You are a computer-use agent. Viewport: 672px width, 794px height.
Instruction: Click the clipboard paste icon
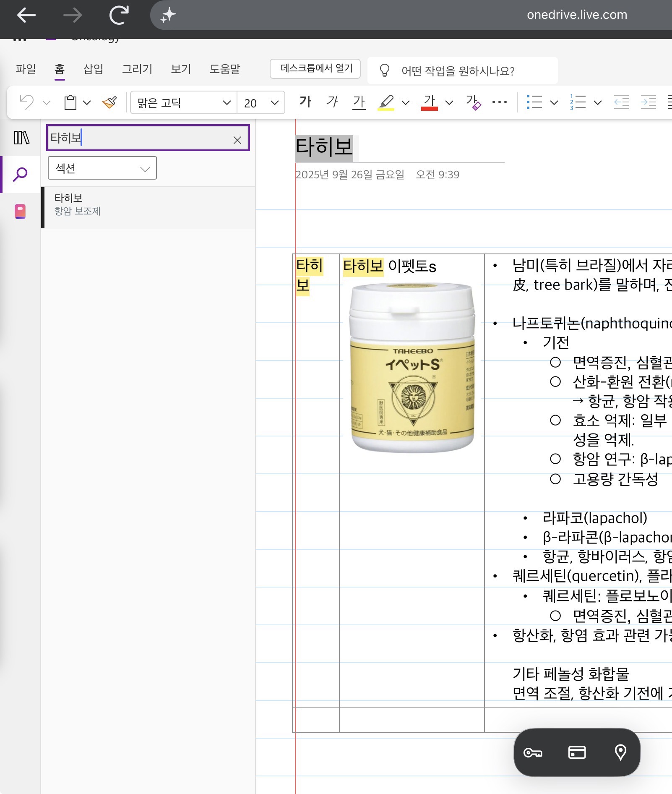[x=70, y=102]
